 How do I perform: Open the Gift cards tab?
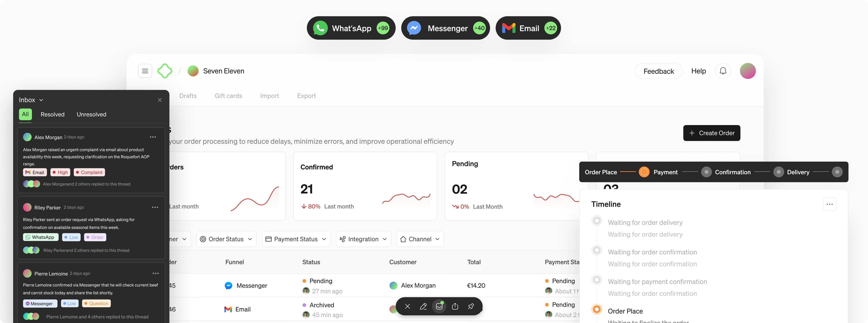pyautogui.click(x=228, y=96)
